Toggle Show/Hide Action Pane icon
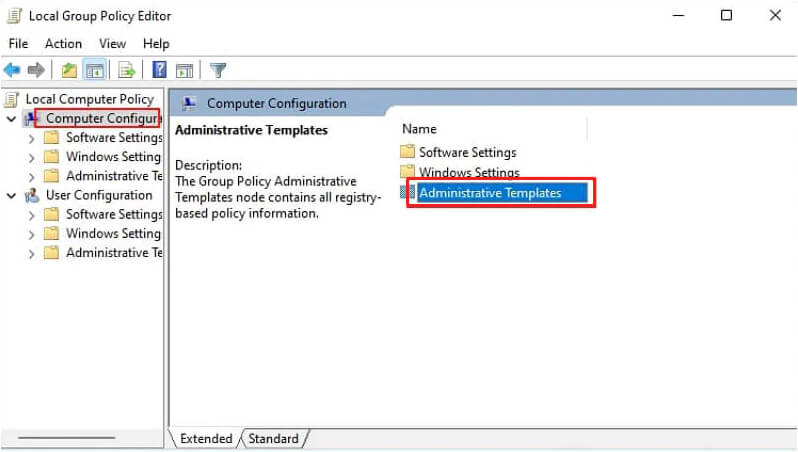This screenshot has height=452, width=798. [x=184, y=70]
